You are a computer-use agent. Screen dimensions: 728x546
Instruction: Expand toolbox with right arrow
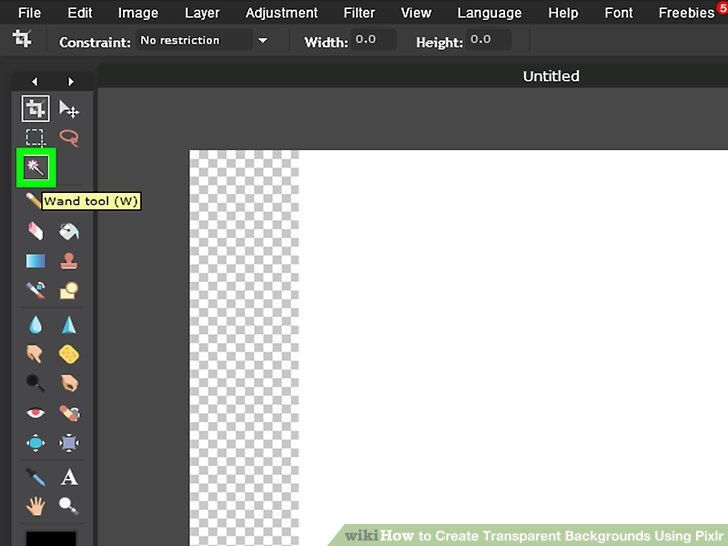coord(71,82)
